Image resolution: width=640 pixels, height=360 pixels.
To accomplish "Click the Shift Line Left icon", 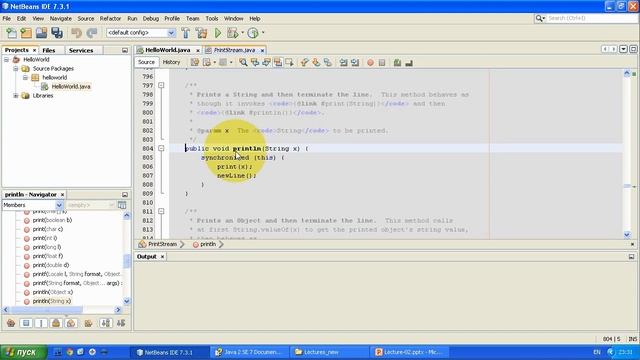I will point(343,62).
